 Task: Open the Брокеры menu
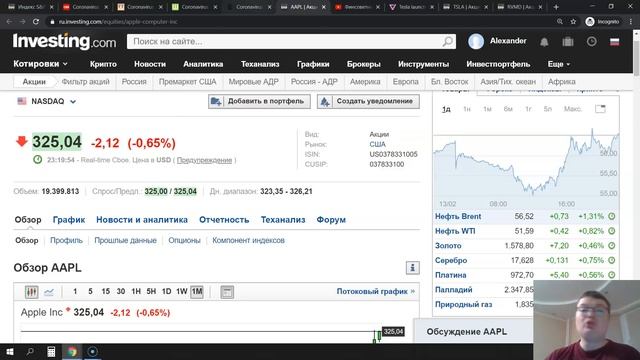(364, 64)
